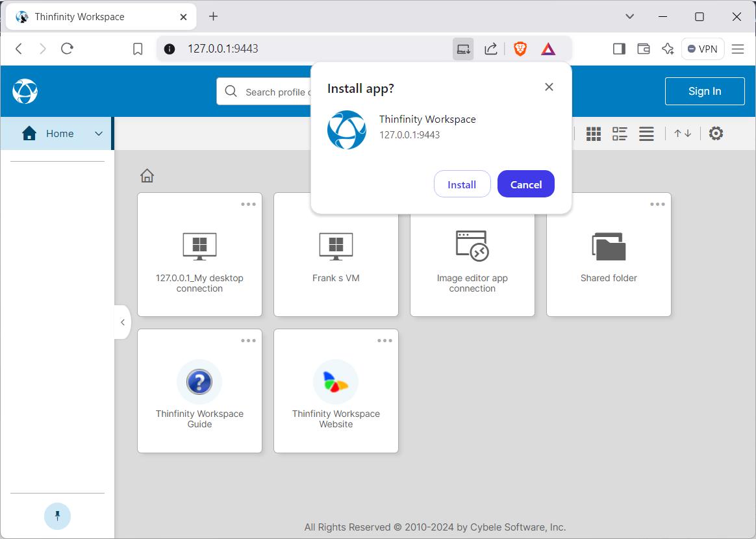The height and width of the screenshot is (539, 756).
Task: Go forward to the next page
Action: click(x=43, y=49)
